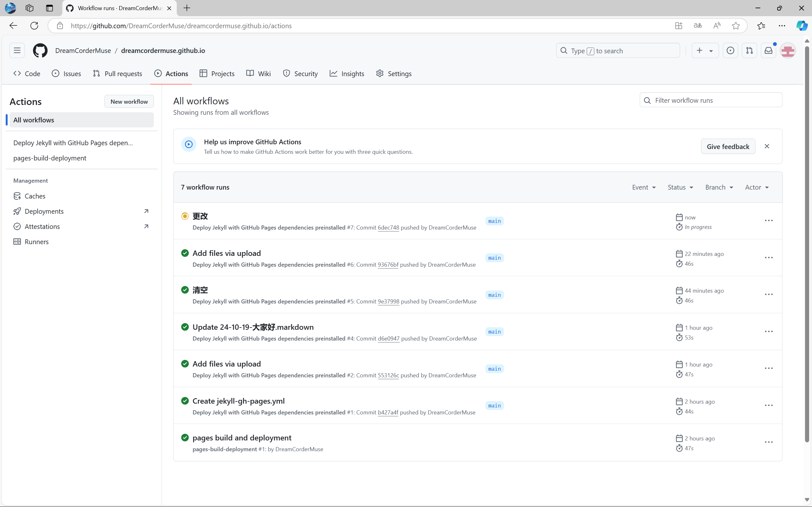Screen dimensions: 812x507
Task: Expand the Branch filter dropdown
Action: pyautogui.click(x=719, y=187)
